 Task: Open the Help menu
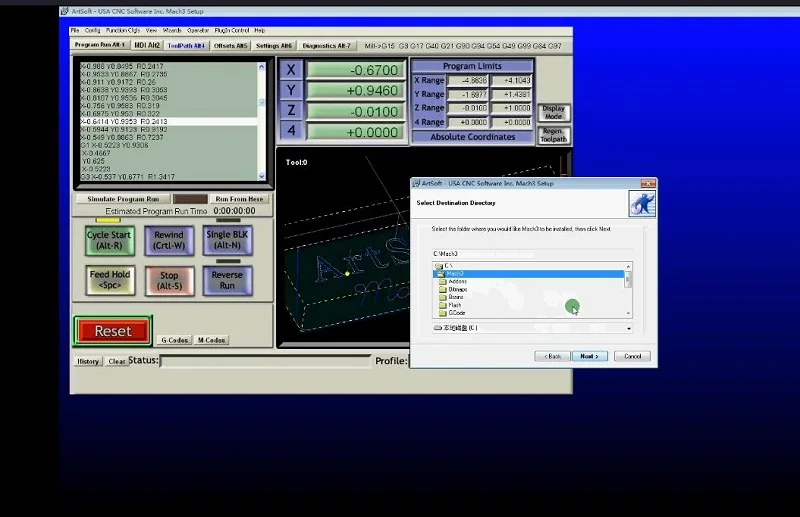260,31
